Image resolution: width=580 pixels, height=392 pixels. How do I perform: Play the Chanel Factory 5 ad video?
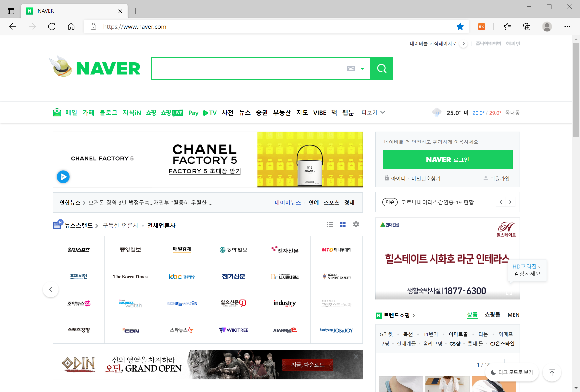[63, 177]
